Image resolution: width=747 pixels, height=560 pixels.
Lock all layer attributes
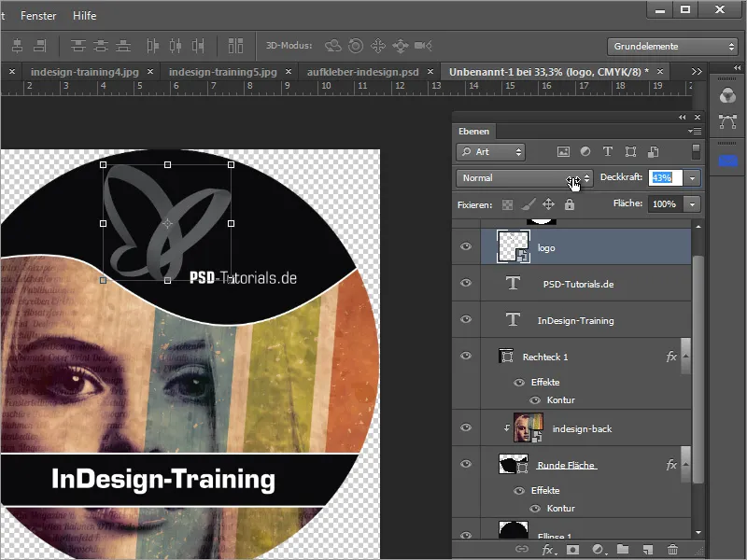570,204
